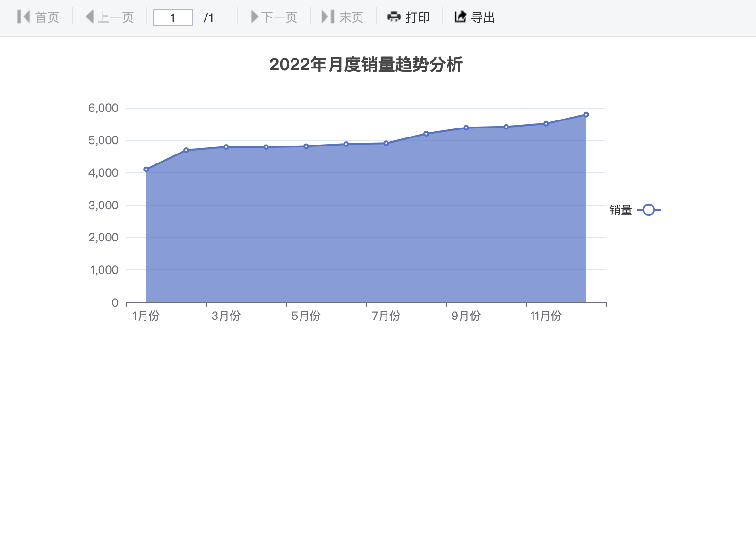Click the chart title 2022年月度销量趋势分析
The height and width of the screenshot is (548, 756).
point(366,65)
